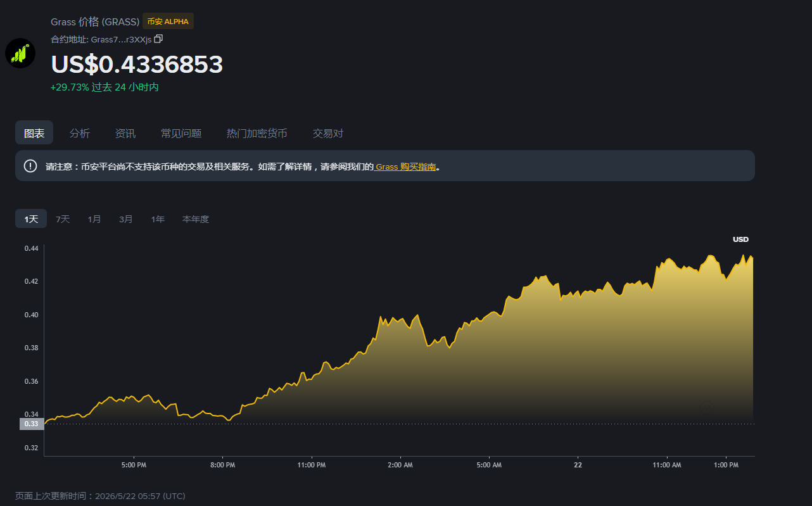The image size is (812, 506).
Task: Click the 页面上次更新时间 timestamp text
Action: pyautogui.click(x=100, y=496)
